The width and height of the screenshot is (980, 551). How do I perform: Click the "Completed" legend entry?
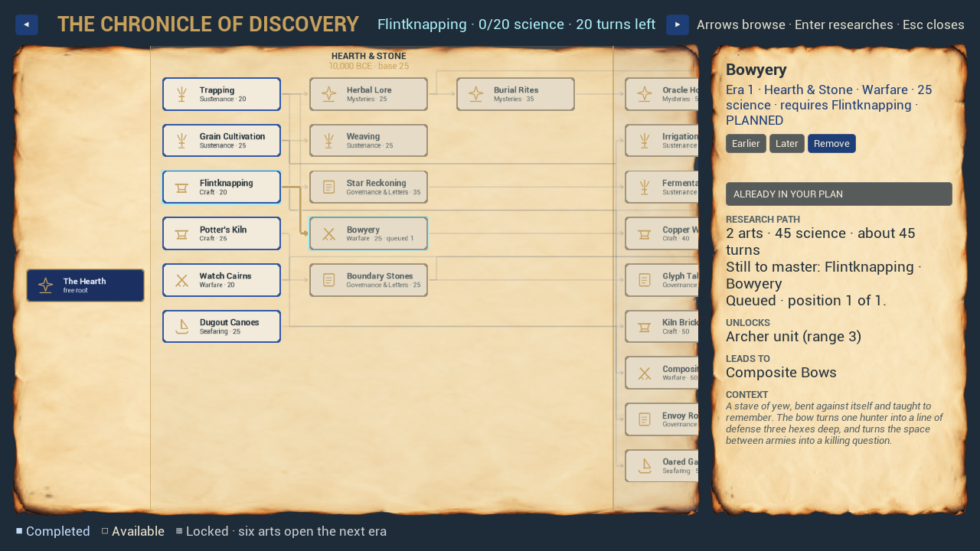click(x=53, y=531)
